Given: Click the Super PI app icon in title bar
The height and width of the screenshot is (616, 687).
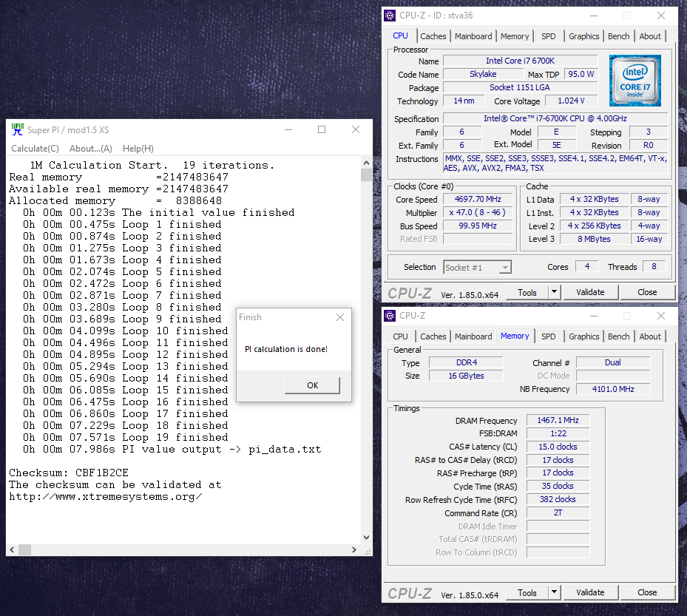Looking at the screenshot, I should coord(18,129).
